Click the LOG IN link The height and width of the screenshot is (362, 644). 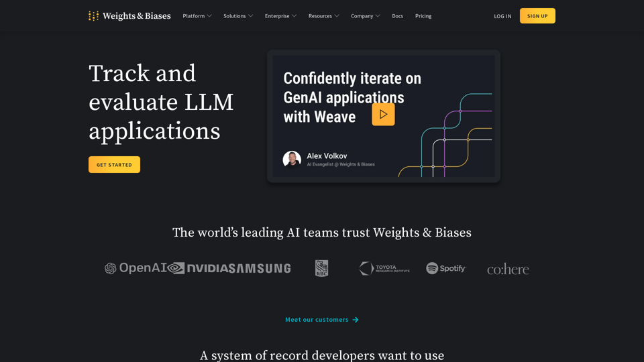click(502, 16)
